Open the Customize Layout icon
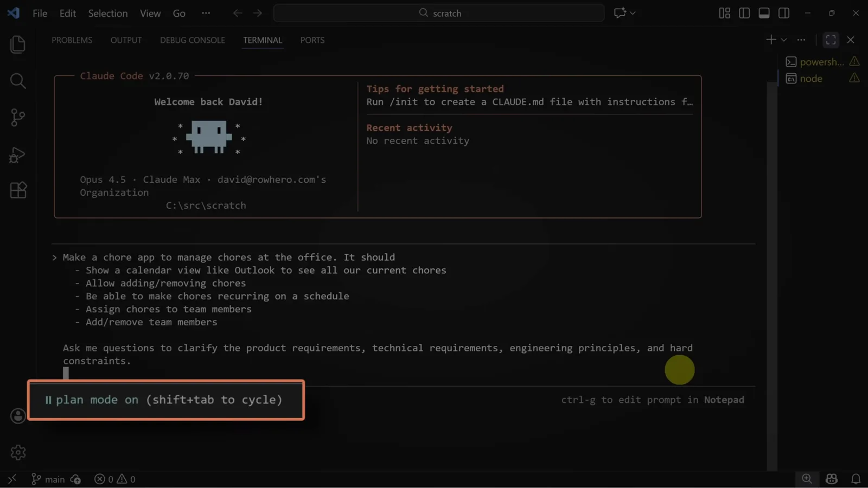 click(724, 13)
